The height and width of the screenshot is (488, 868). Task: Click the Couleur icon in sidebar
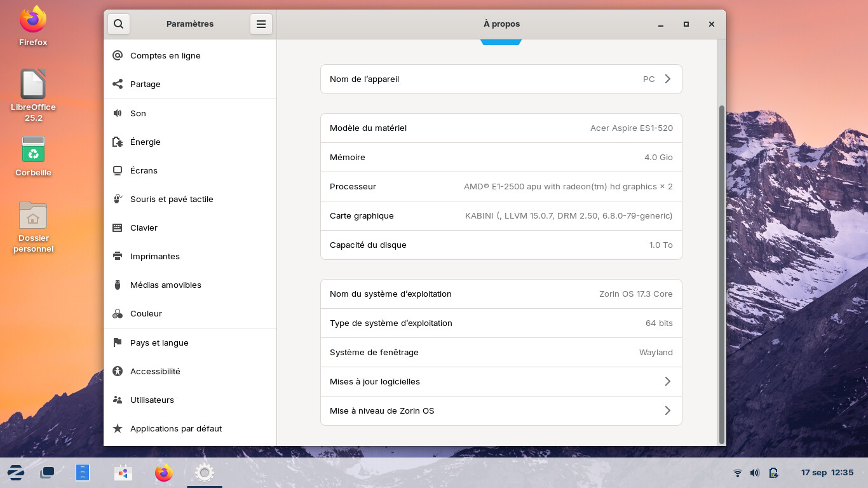coord(118,314)
